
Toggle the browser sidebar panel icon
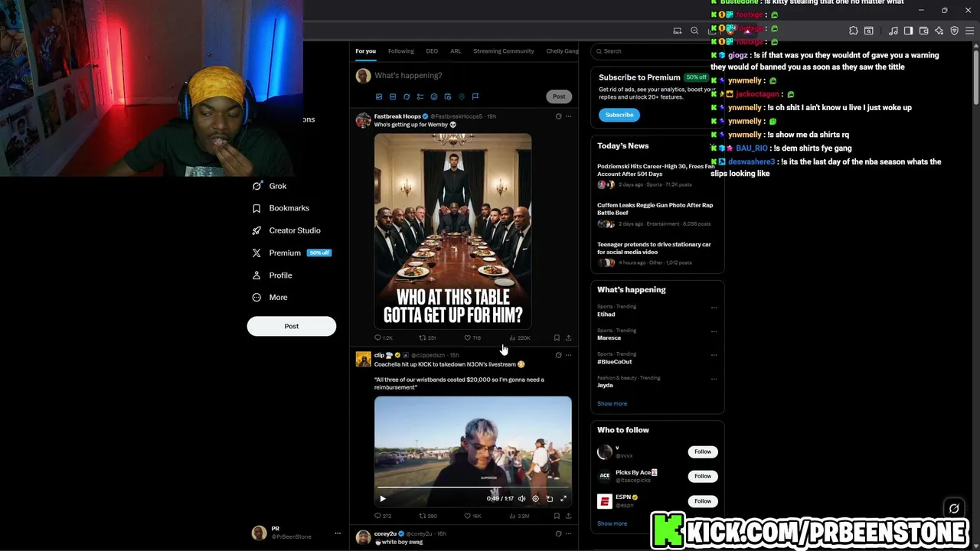[908, 31]
